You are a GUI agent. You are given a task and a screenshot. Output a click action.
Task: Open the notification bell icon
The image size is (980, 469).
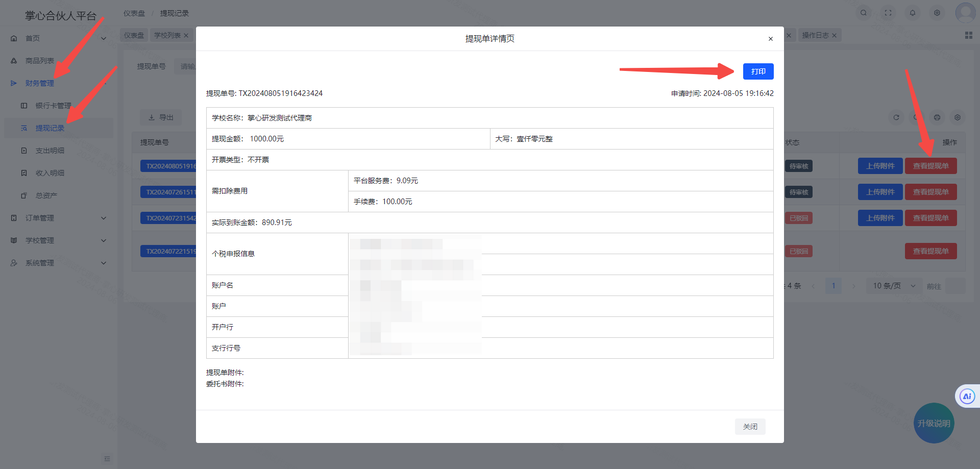[912, 13]
